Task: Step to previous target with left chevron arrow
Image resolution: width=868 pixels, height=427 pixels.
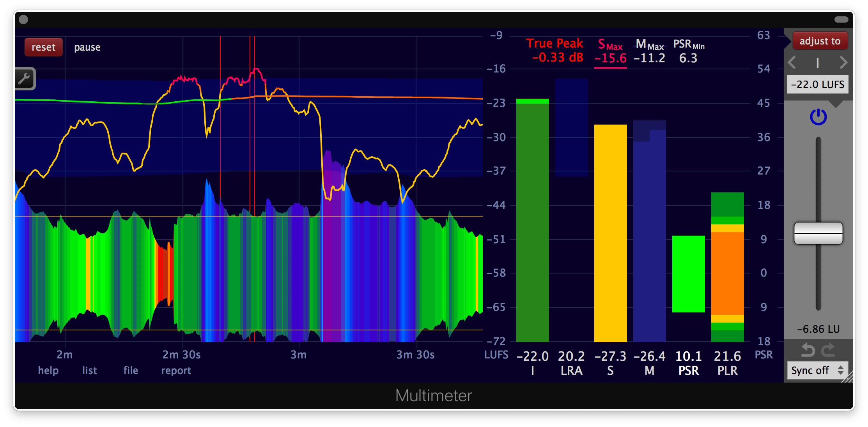Action: (x=792, y=62)
